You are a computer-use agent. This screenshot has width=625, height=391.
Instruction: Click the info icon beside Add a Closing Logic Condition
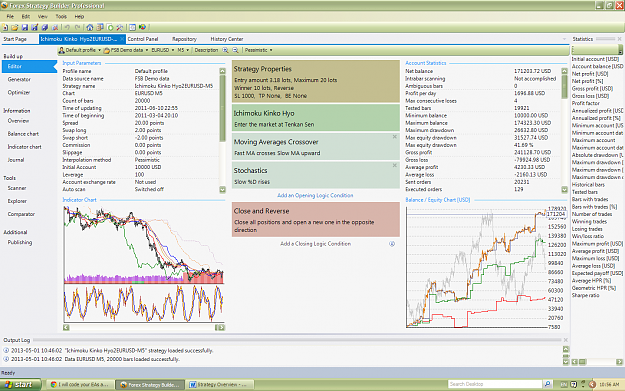(392, 244)
